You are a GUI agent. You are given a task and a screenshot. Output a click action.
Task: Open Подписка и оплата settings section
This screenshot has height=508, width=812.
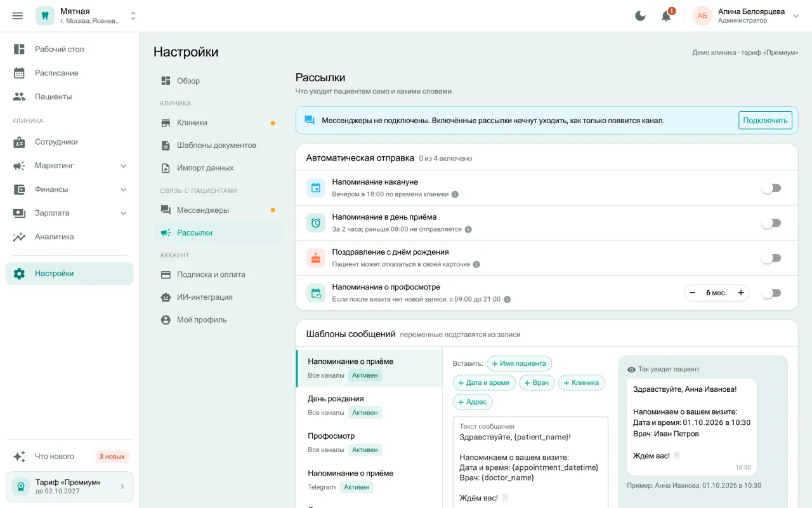pyautogui.click(x=217, y=274)
